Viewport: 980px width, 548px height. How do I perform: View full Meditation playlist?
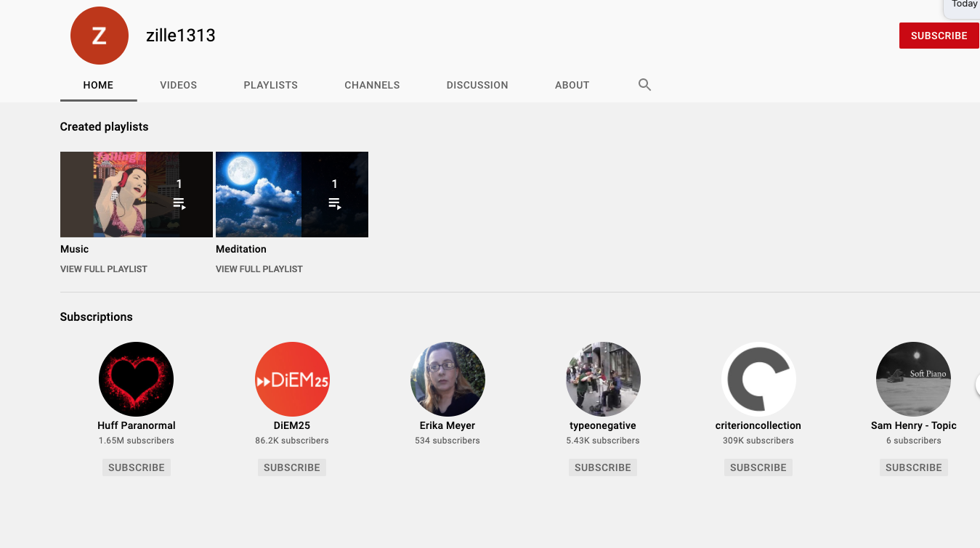pyautogui.click(x=259, y=269)
